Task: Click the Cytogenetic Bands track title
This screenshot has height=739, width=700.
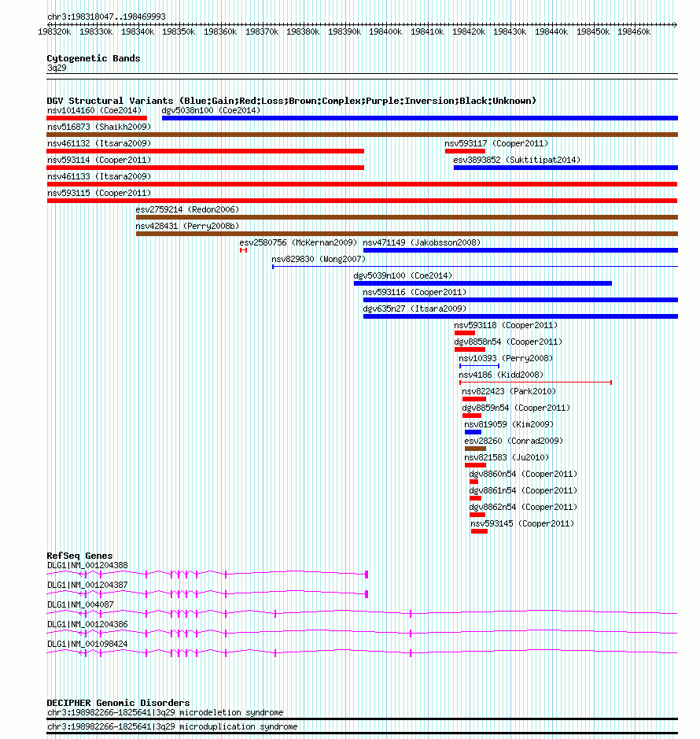Action: click(x=94, y=58)
